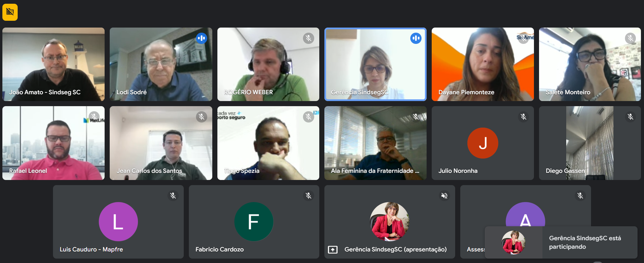Image resolution: width=644 pixels, height=263 pixels.
Task: Click muted mic icon on Luis Cauduro tile
Action: click(x=173, y=196)
